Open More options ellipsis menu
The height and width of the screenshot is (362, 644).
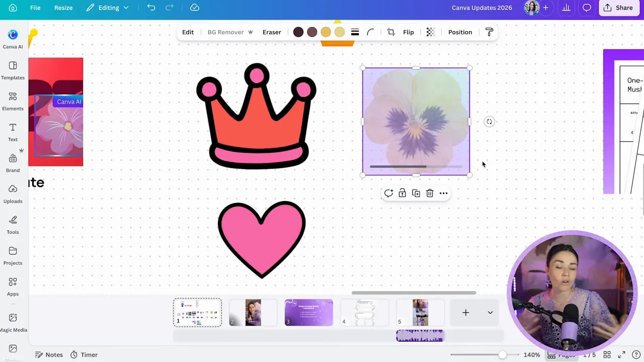(x=443, y=193)
